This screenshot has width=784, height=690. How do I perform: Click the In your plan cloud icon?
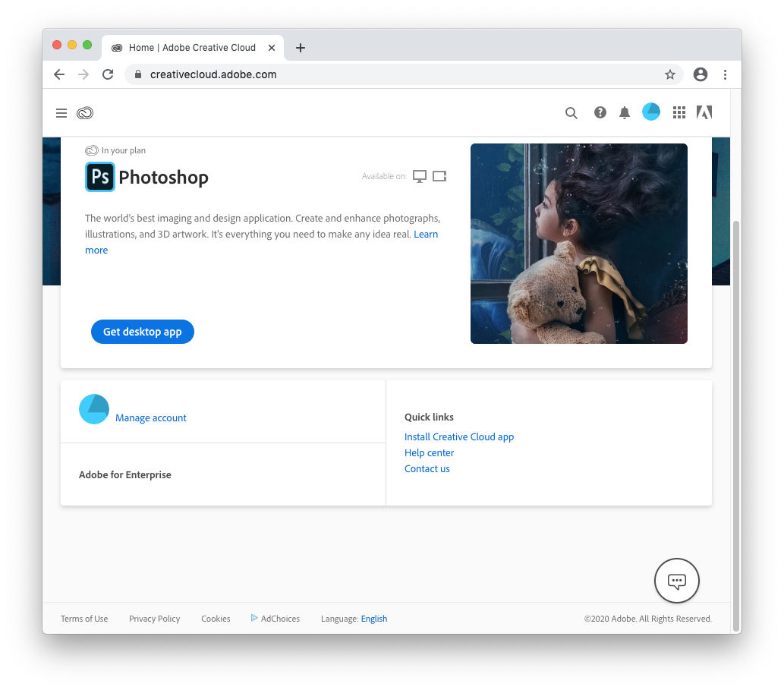[x=92, y=150]
